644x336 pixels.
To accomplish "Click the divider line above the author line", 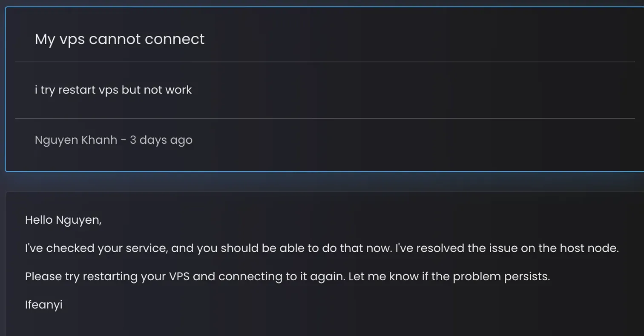I will point(325,118).
